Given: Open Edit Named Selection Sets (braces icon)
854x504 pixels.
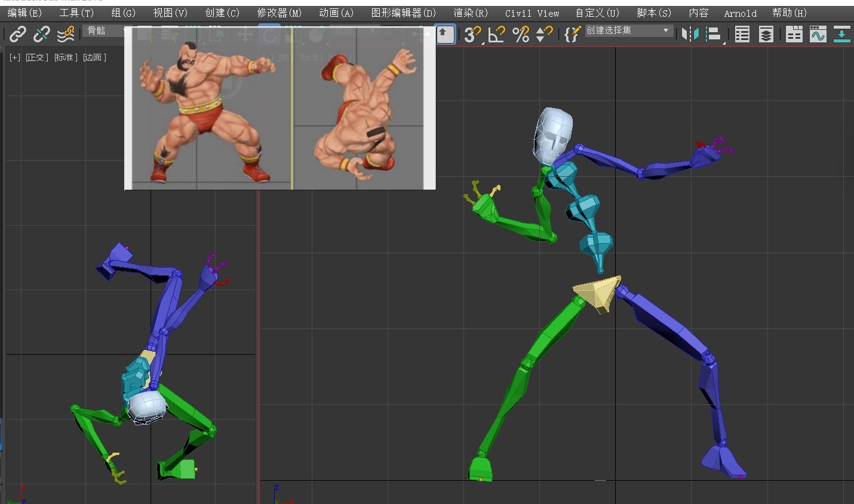Looking at the screenshot, I should (572, 35).
